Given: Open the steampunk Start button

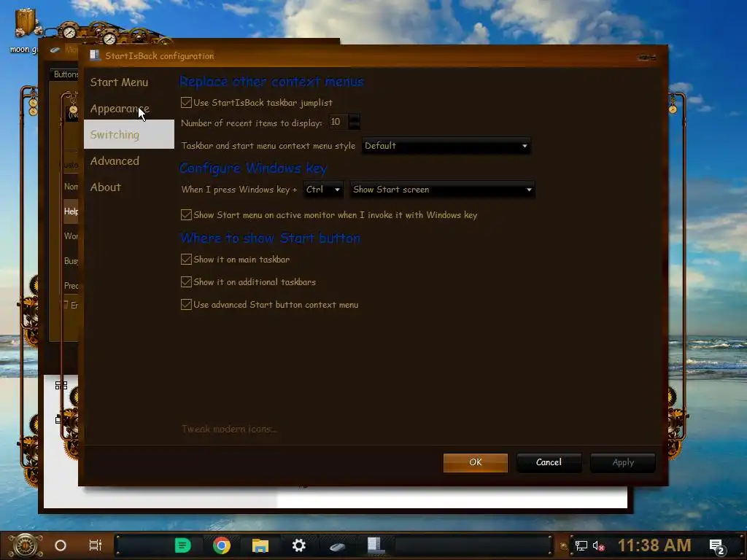Looking at the screenshot, I should [x=25, y=545].
